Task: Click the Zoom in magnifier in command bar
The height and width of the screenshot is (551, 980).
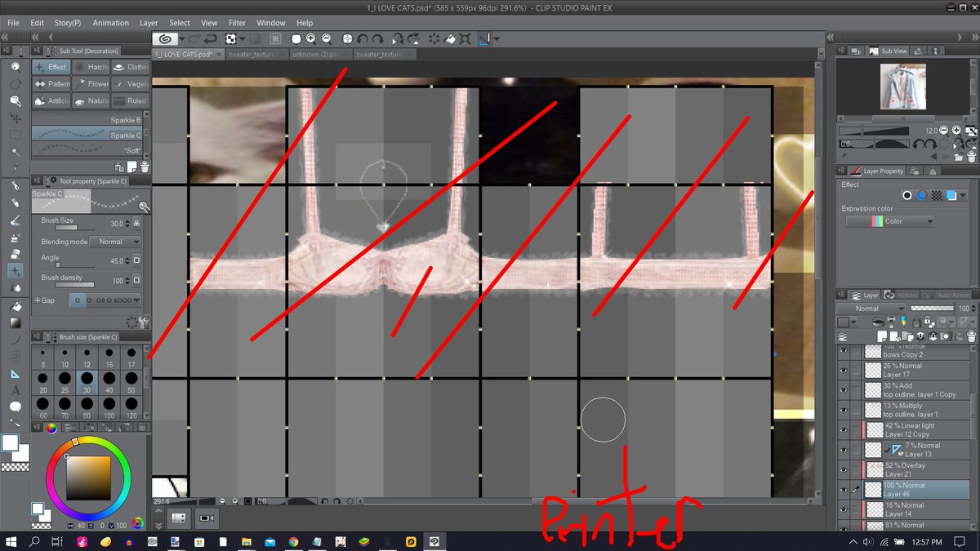Action: [311, 38]
